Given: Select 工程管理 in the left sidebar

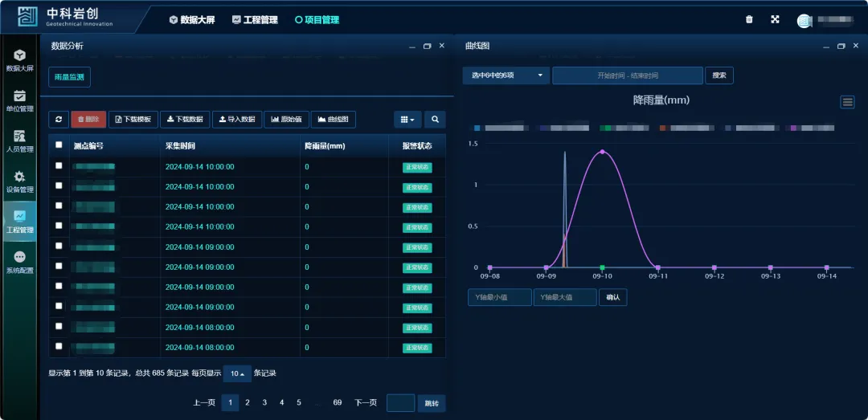Looking at the screenshot, I should click(x=19, y=222).
